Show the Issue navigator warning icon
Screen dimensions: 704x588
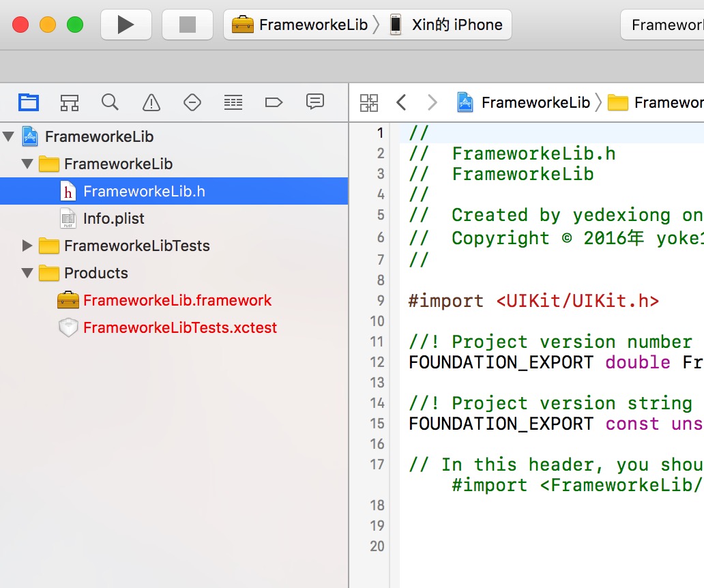click(151, 102)
